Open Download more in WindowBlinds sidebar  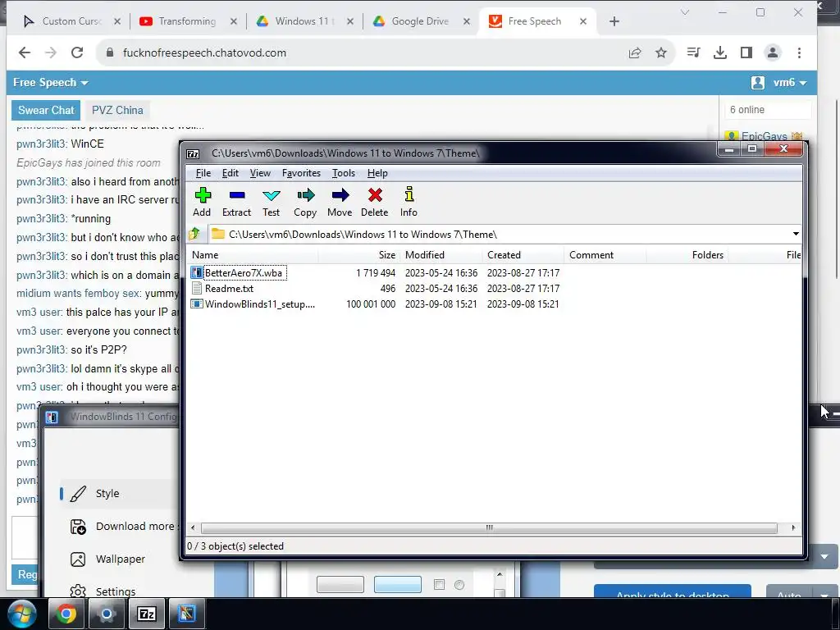click(x=125, y=527)
